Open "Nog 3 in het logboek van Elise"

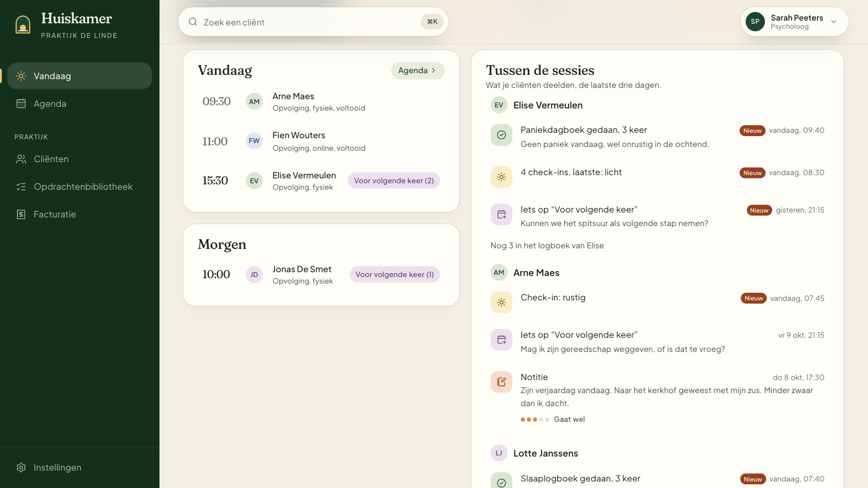(547, 246)
